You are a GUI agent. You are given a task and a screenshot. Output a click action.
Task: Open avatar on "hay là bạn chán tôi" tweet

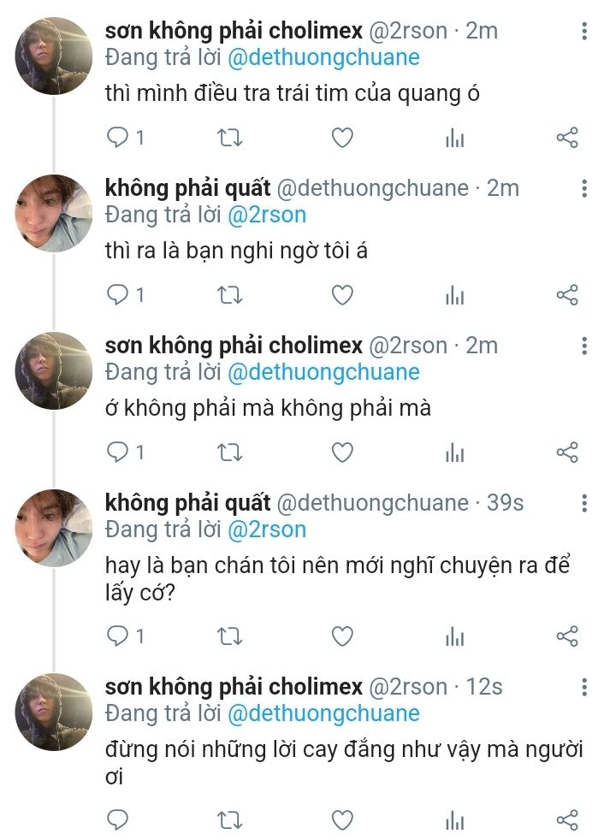pyautogui.click(x=53, y=528)
